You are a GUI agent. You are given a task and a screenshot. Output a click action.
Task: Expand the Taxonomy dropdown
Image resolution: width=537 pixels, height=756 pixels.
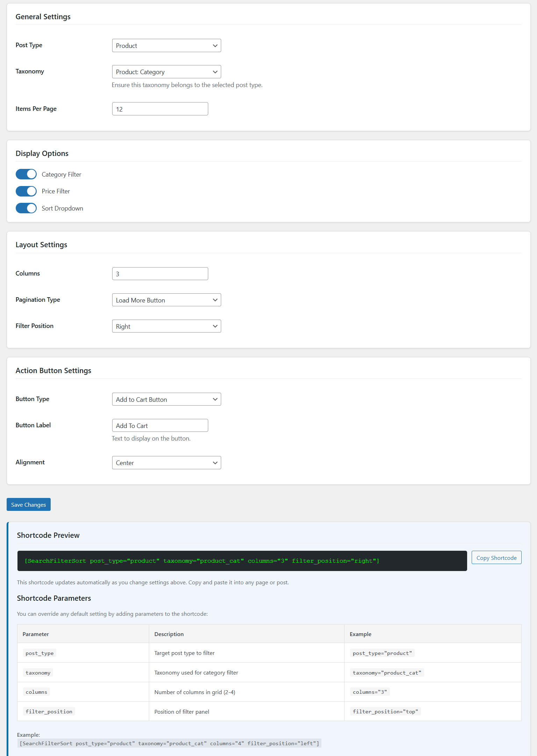click(166, 72)
